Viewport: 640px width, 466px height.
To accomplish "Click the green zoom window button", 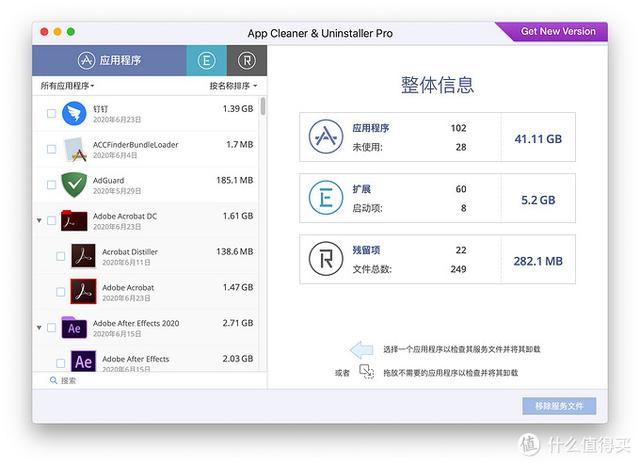I will [71, 31].
